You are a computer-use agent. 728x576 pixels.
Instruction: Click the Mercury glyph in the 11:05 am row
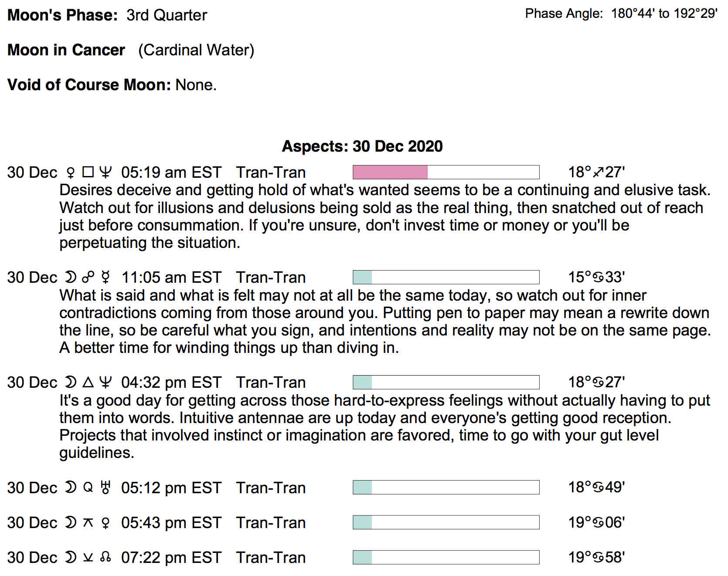(x=105, y=278)
